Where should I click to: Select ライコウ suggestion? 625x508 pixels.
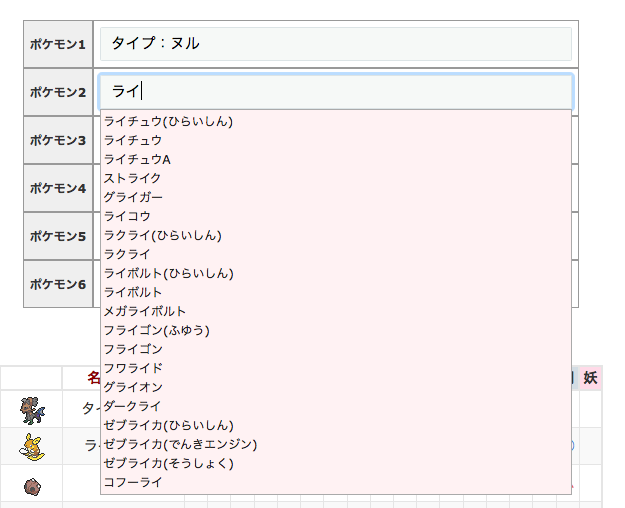tap(336, 217)
